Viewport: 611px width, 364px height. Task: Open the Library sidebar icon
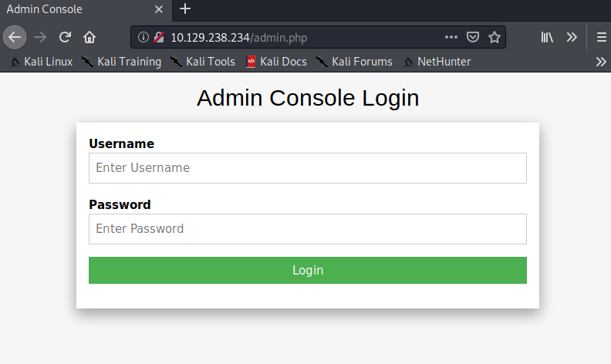click(x=547, y=37)
